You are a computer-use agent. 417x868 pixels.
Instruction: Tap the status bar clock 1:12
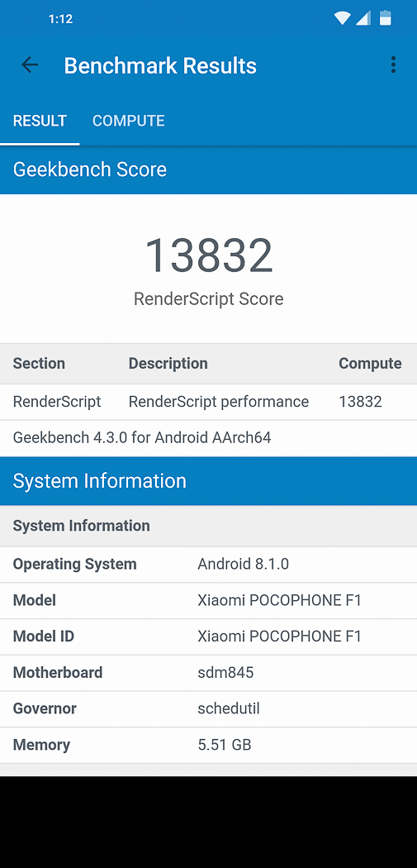click(60, 19)
